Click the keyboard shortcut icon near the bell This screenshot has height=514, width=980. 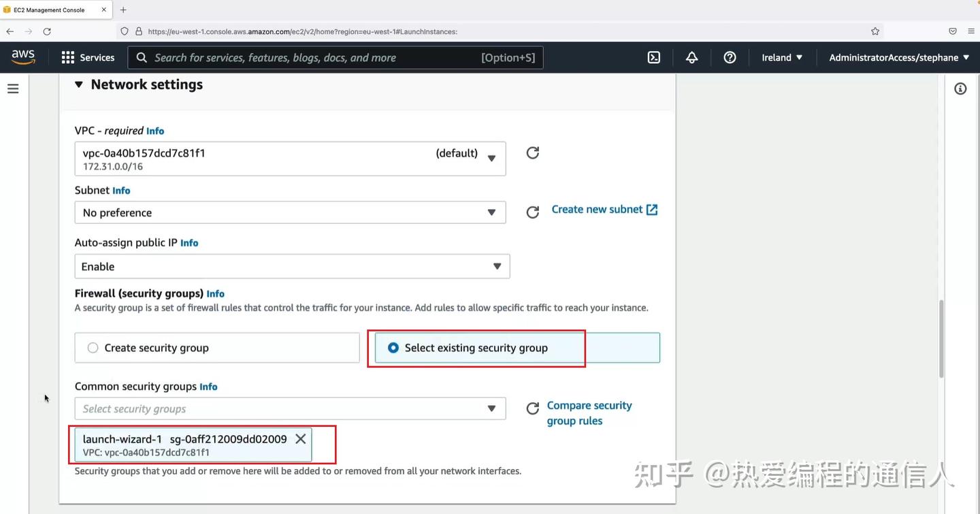pos(653,57)
